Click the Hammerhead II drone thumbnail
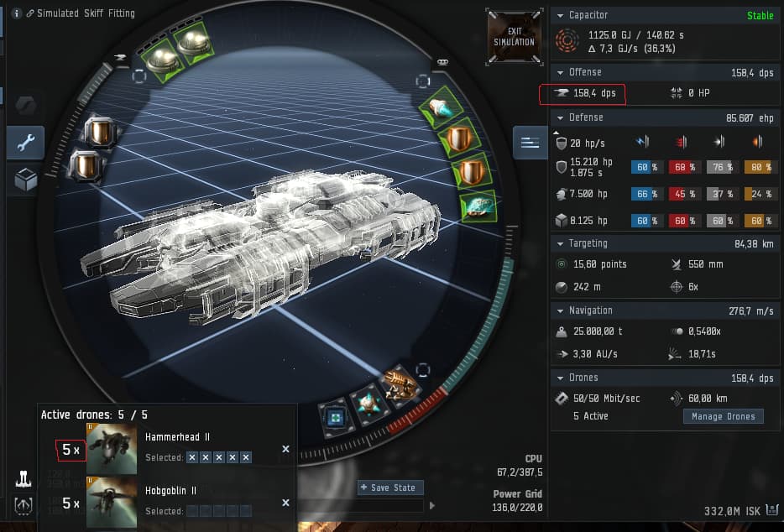The image size is (784, 532). (112, 449)
